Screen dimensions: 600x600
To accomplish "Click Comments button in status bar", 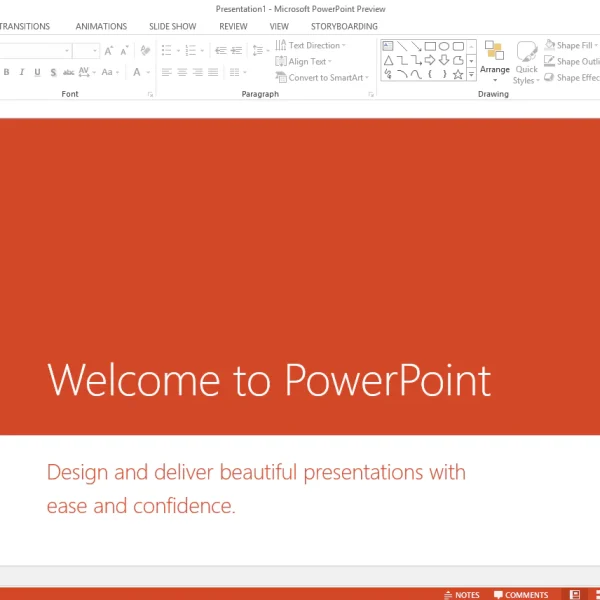I will pos(521,595).
